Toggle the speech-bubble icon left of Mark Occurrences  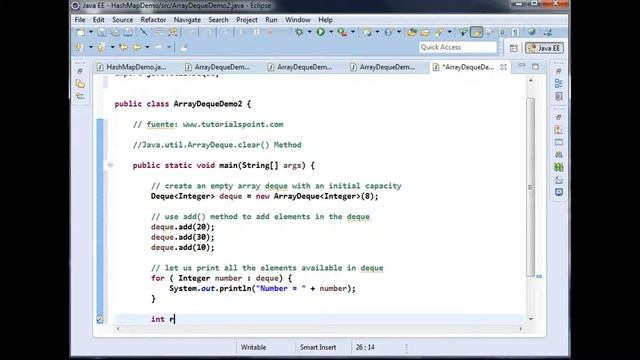point(464,32)
